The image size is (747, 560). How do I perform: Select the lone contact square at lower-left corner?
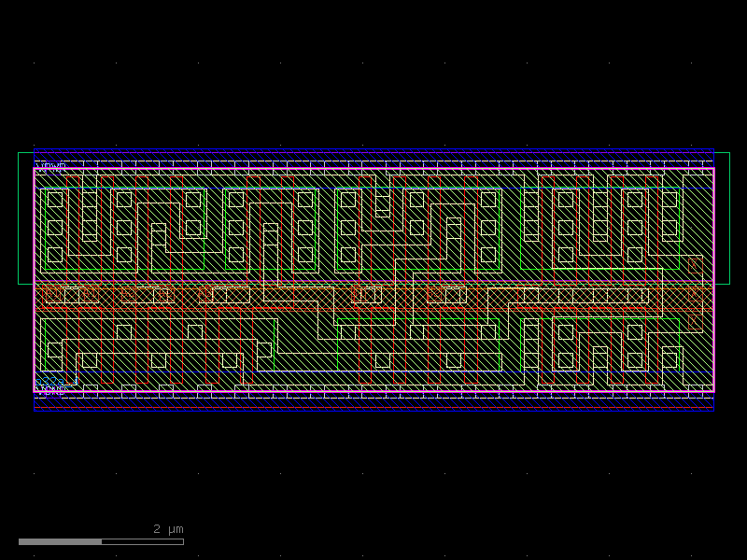click(55, 350)
